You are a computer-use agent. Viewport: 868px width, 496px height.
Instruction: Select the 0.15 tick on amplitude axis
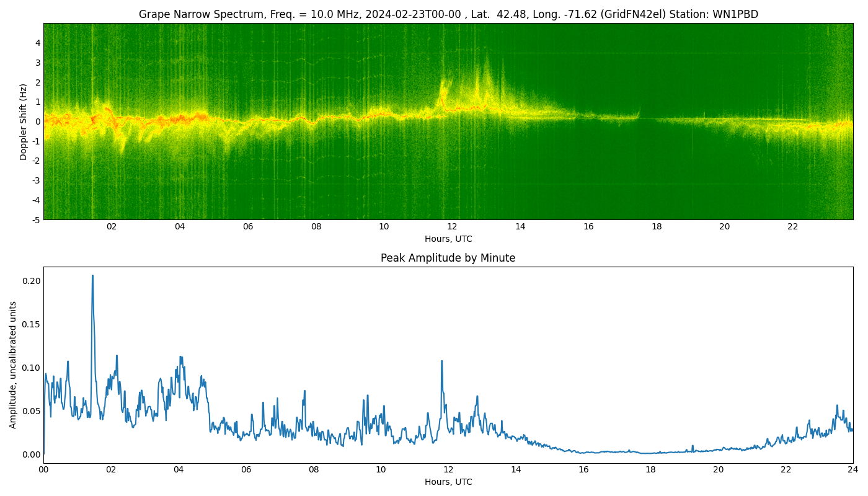tap(30, 324)
